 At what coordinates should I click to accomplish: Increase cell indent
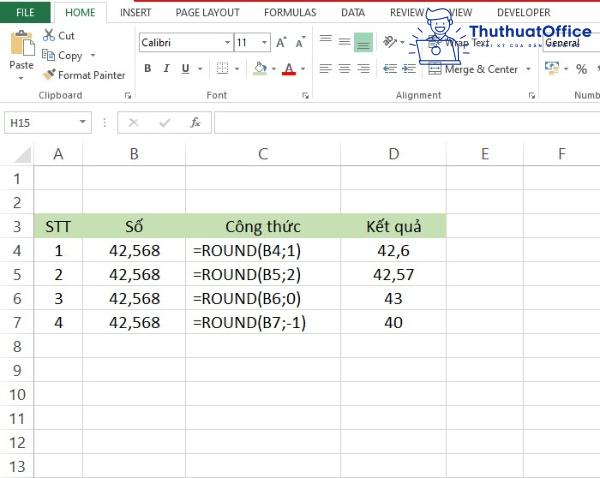coord(409,69)
